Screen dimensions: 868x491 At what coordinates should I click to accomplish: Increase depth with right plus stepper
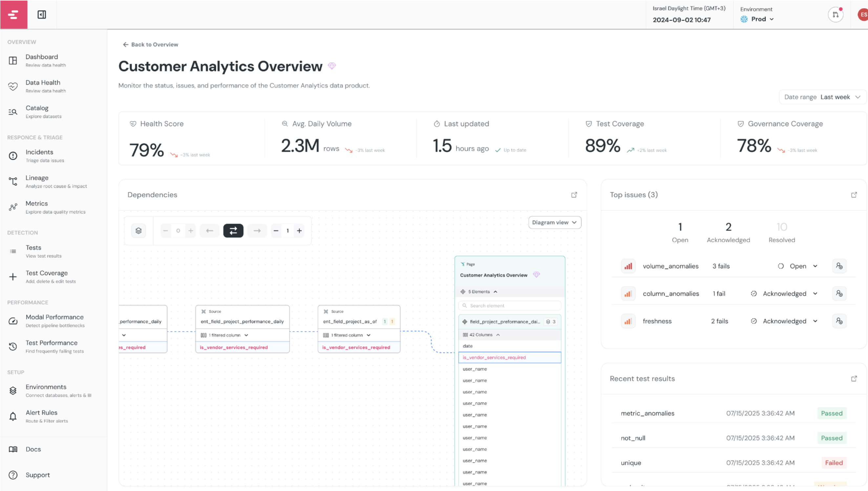[x=299, y=231]
